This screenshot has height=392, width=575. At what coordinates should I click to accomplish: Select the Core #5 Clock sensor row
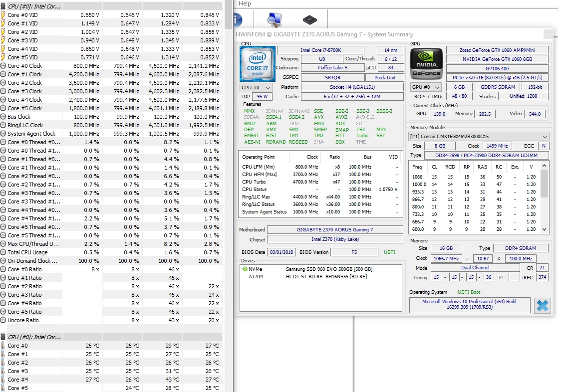111,108
